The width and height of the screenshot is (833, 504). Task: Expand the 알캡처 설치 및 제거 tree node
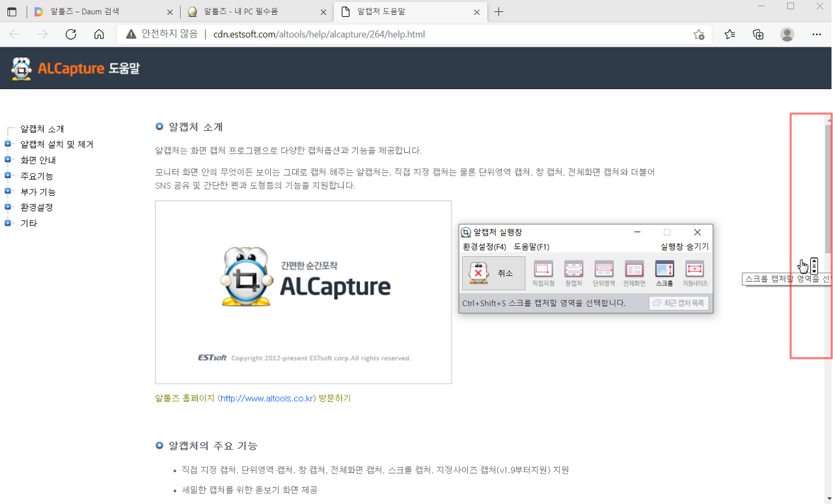pyautogui.click(x=8, y=144)
